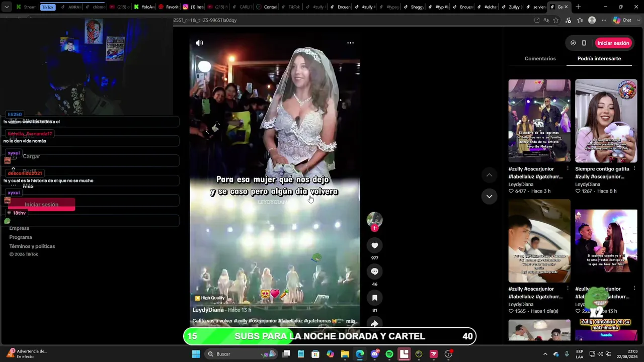The image size is (644, 362).
Task: Select the Podría interesarte tab
Action: [599, 59]
